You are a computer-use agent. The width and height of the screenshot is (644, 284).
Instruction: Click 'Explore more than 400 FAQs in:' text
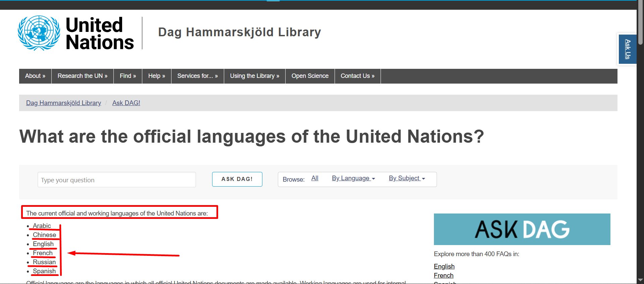[x=477, y=254]
